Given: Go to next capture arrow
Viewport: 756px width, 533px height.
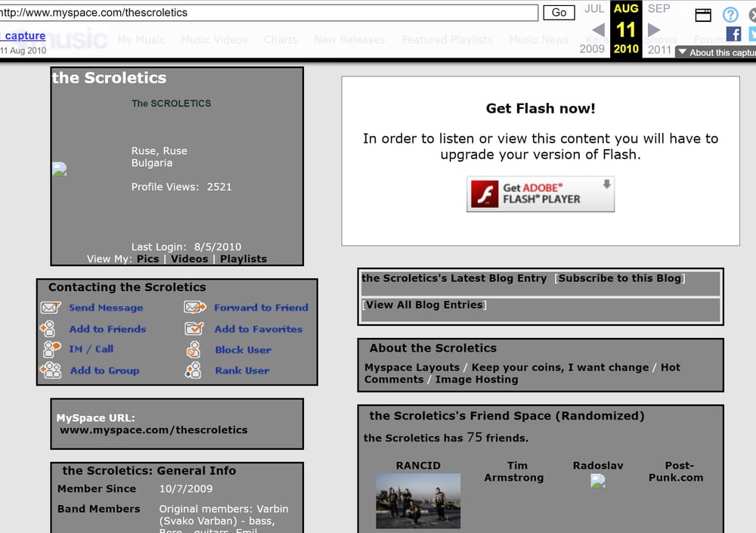Looking at the screenshot, I should pyautogui.click(x=654, y=30).
